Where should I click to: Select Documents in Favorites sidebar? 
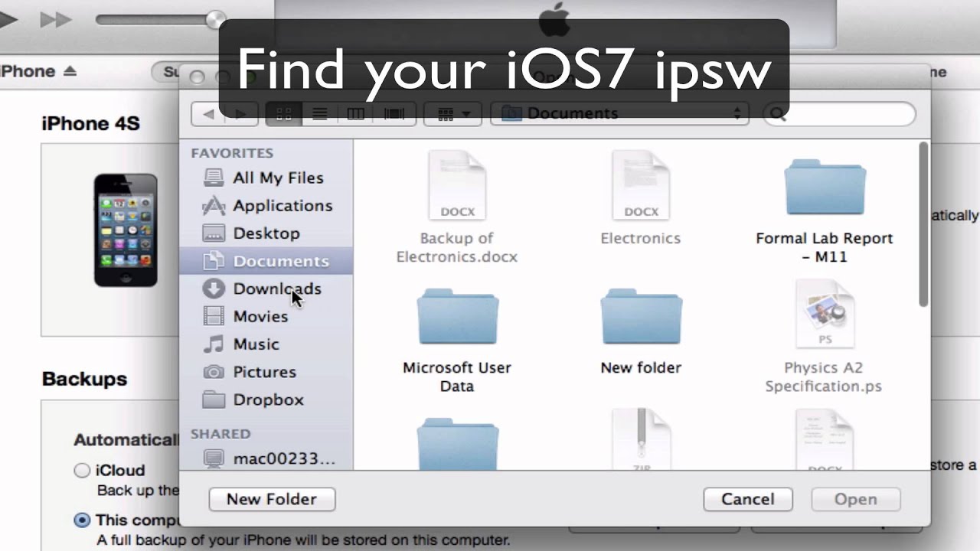[x=266, y=261]
